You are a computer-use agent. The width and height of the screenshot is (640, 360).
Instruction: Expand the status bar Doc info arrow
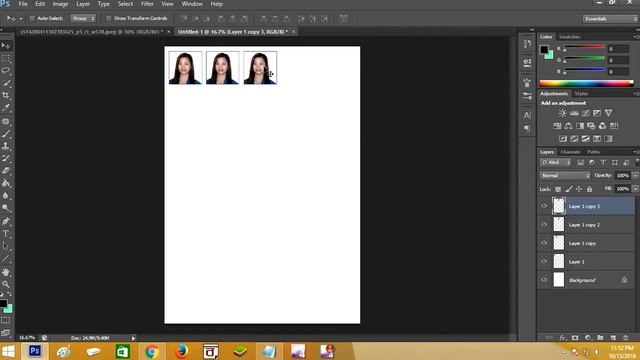click(x=133, y=338)
